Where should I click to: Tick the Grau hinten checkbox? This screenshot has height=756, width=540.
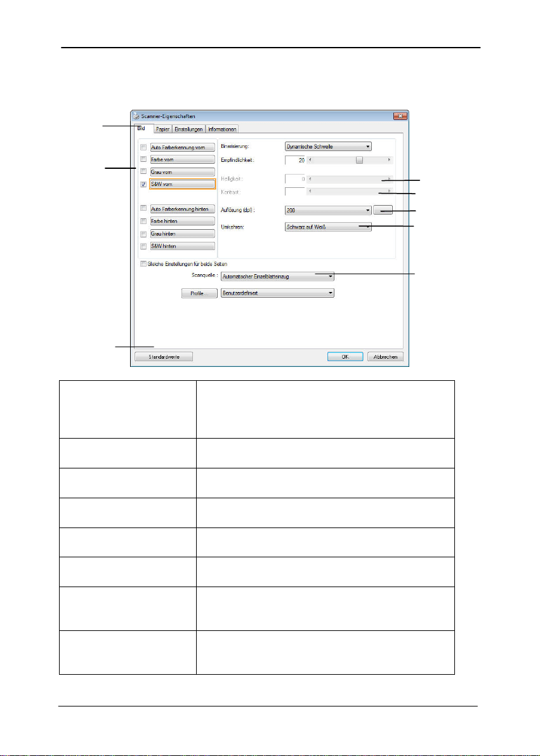click(143, 234)
